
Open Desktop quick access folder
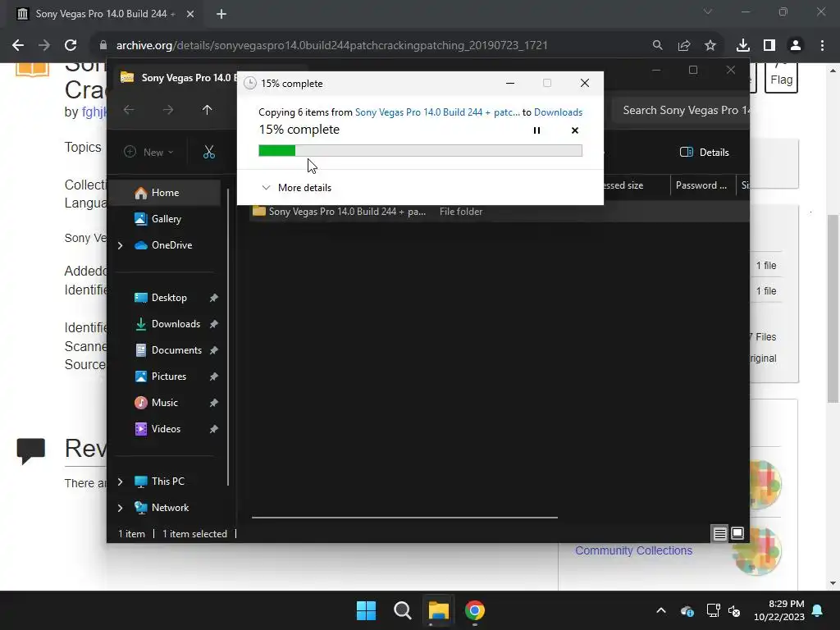[169, 297]
